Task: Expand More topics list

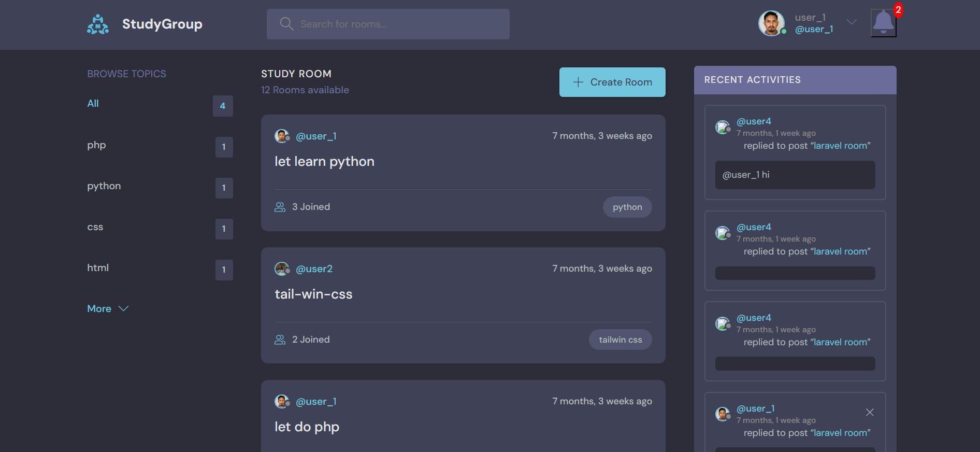Action: [x=108, y=308]
